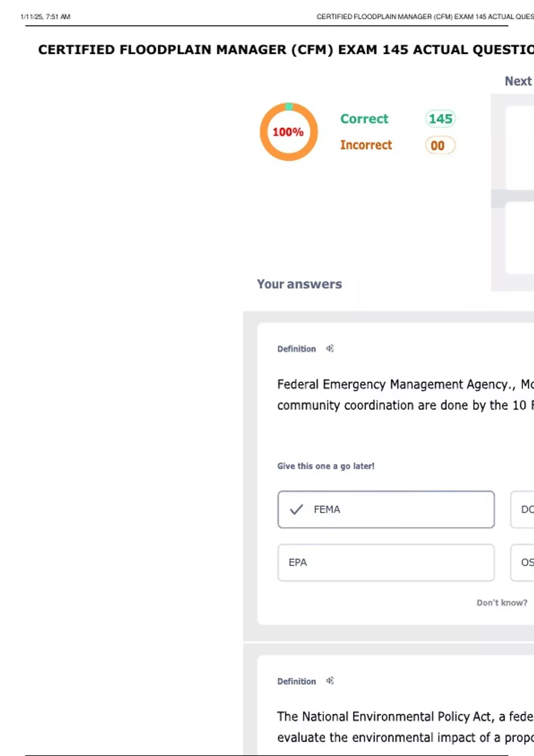This screenshot has height=756, width=534.
Task: Choose the answer option starting with DC
Action: (523, 510)
